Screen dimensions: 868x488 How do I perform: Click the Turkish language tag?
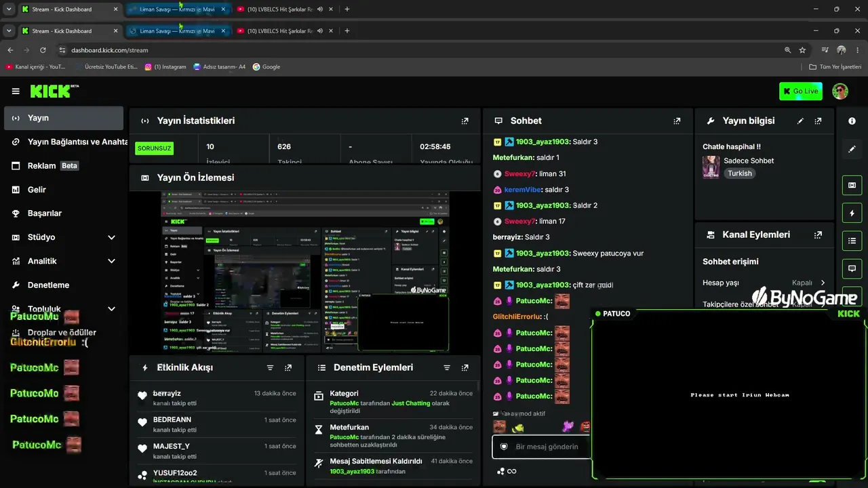740,174
